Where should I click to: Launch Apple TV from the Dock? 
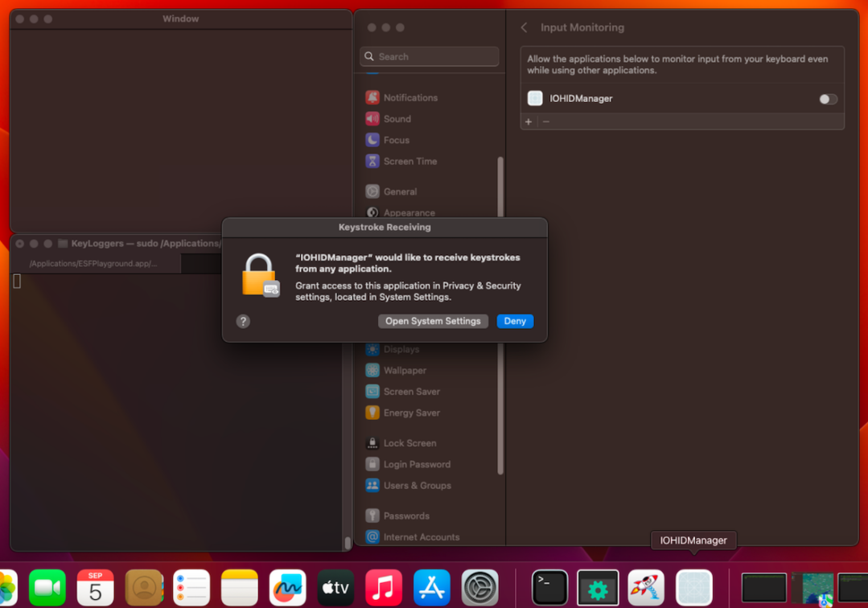coord(335,588)
